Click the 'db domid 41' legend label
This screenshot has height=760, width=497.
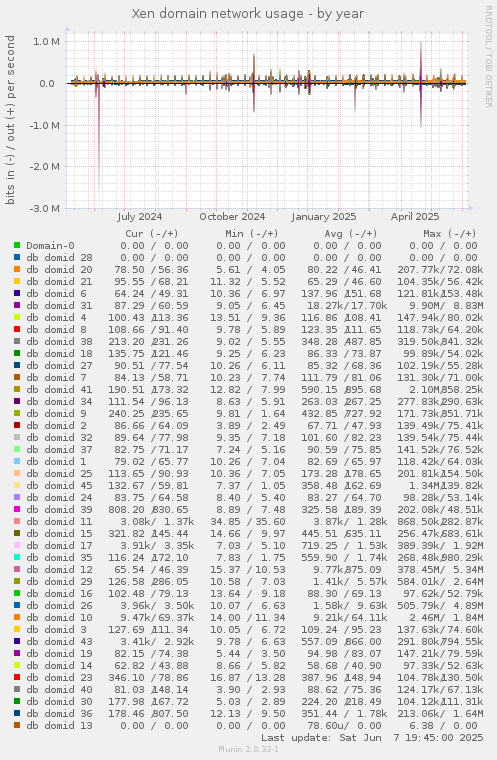(59, 390)
